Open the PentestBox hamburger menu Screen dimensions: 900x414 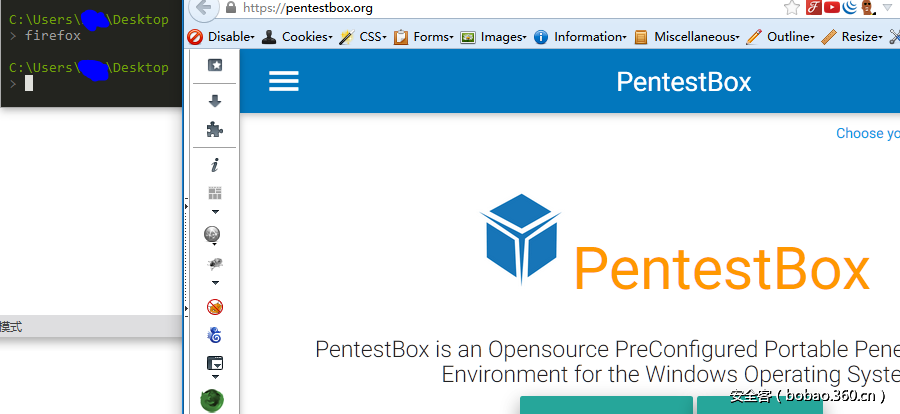(284, 81)
